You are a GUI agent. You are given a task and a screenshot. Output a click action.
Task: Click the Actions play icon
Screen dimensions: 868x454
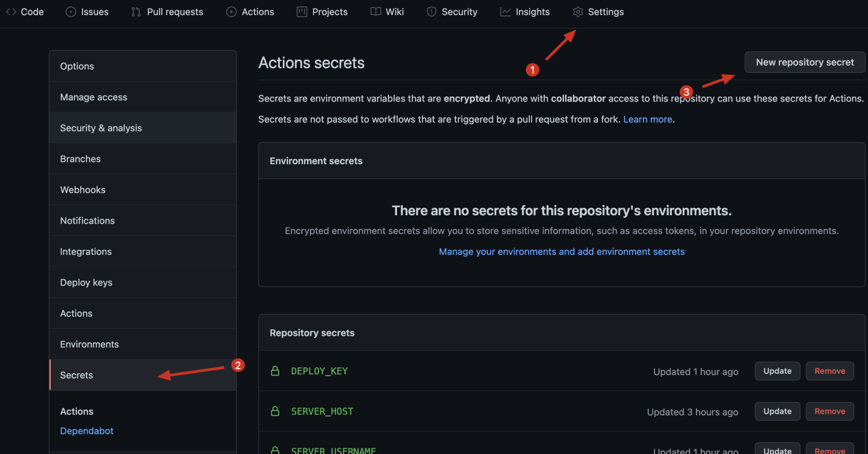pos(231,12)
